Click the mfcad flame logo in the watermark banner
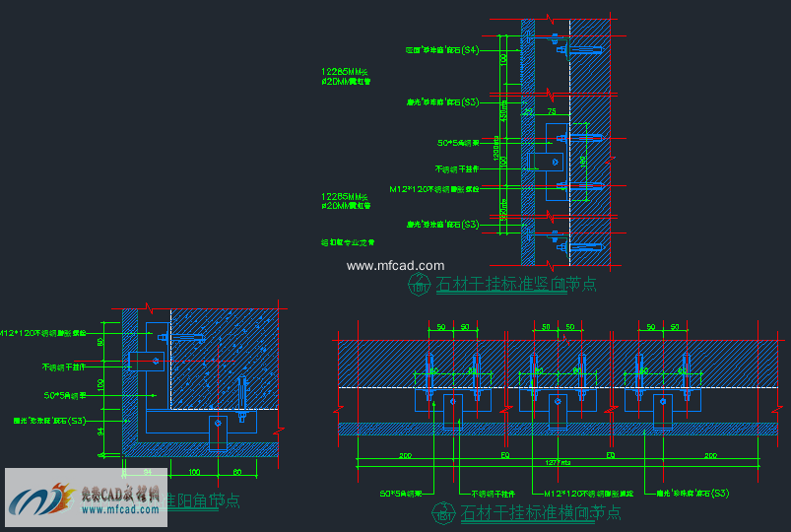The width and height of the screenshot is (791, 532). tap(40, 499)
